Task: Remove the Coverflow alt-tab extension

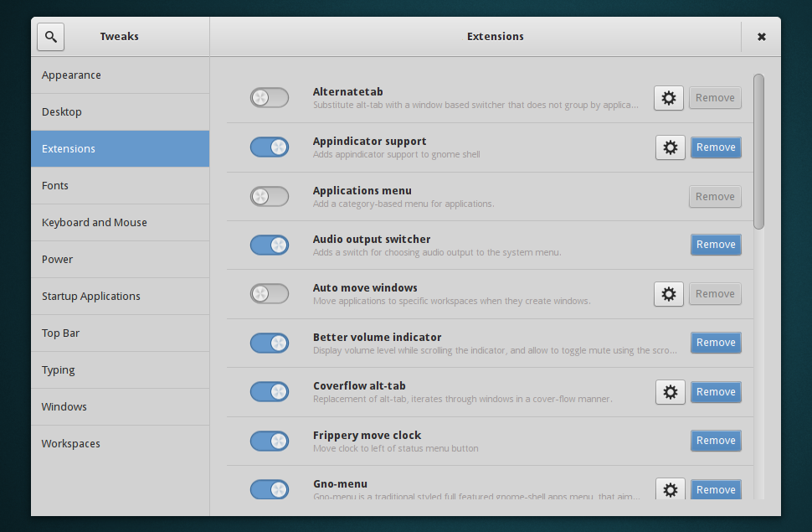Action: [x=716, y=391]
